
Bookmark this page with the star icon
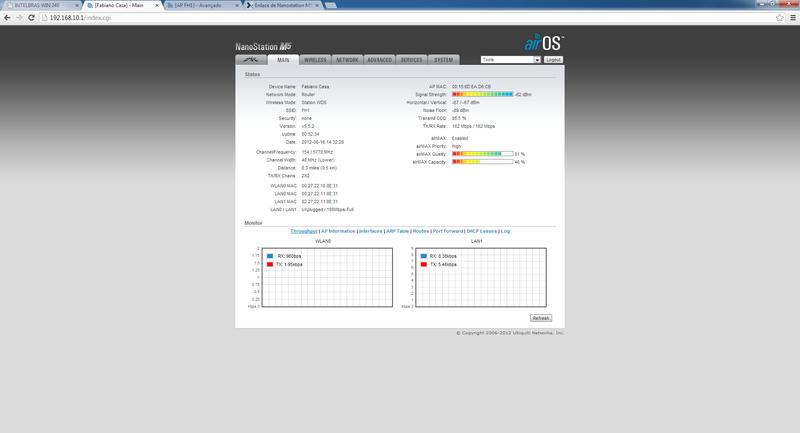point(780,17)
